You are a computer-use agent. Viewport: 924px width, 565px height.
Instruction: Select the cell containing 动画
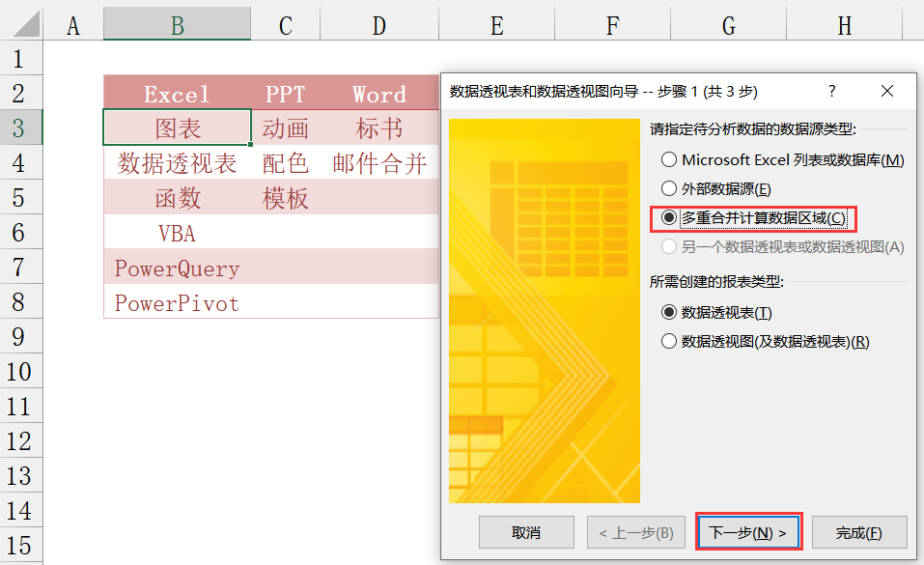pyautogui.click(x=285, y=127)
